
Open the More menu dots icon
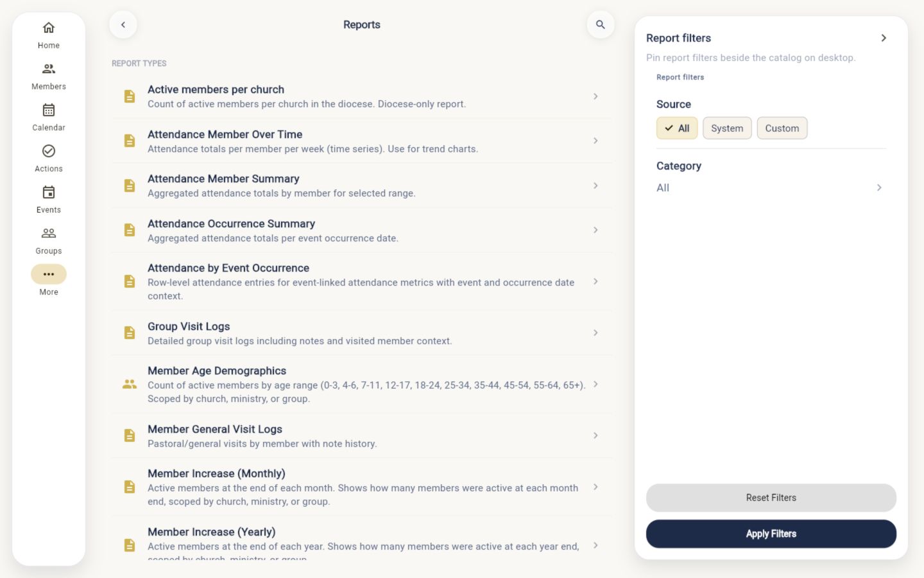click(49, 274)
